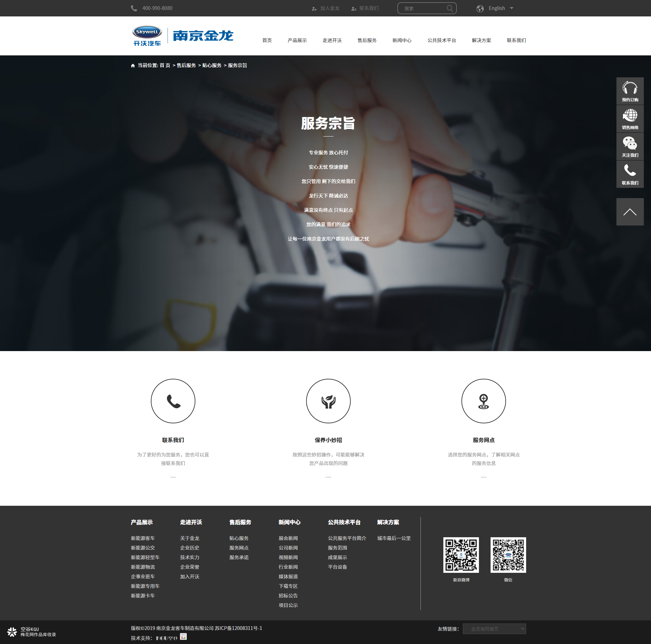Click the footer link 企业历史
651x644 pixels.
pos(190,548)
